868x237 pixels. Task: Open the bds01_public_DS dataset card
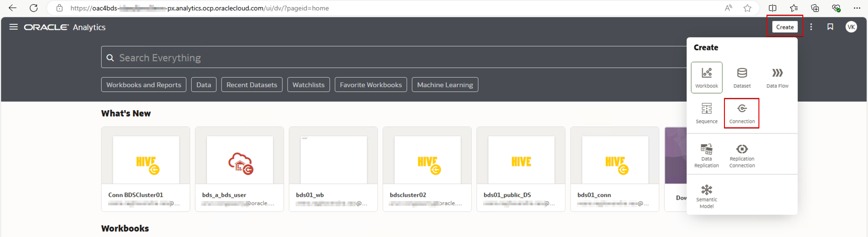coord(521,169)
